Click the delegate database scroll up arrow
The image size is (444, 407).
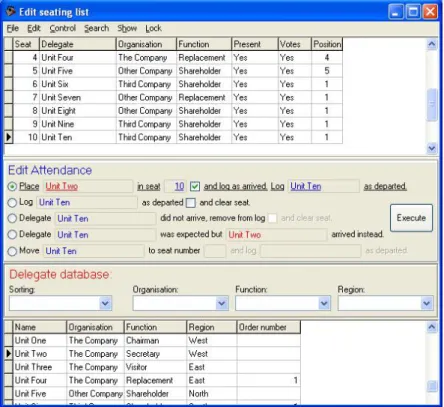[432, 327]
